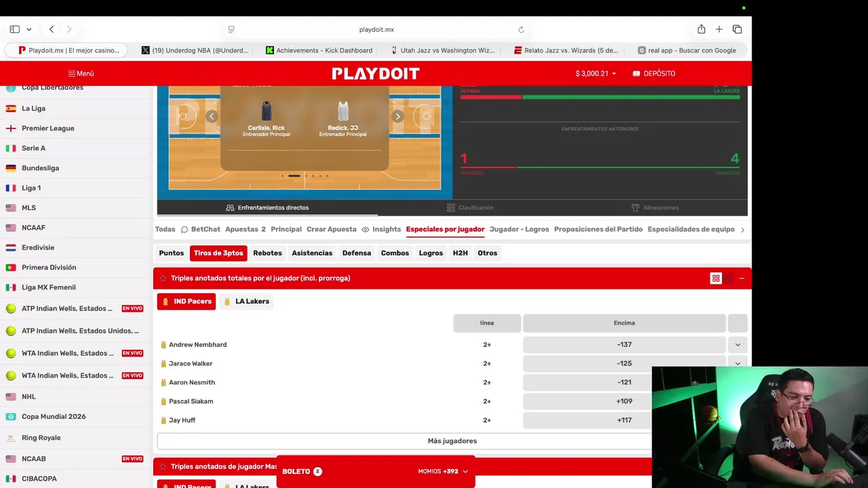Select the LA Lakers team toggle
This screenshot has width=868, height=488.
coord(246,301)
